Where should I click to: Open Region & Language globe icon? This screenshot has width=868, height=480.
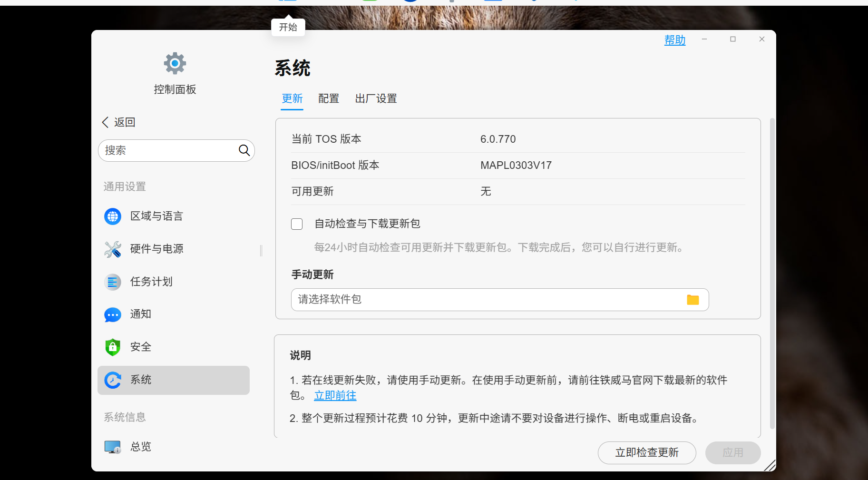point(113,216)
